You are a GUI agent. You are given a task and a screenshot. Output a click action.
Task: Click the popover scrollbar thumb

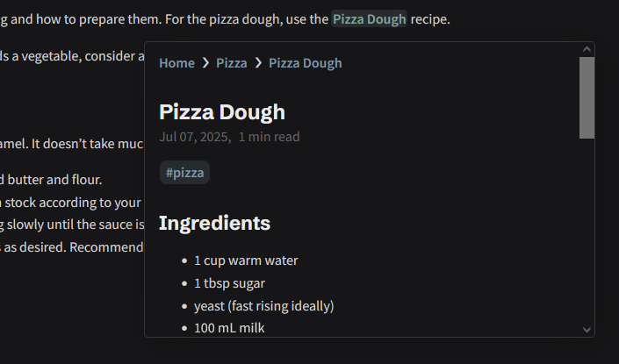tap(587, 96)
